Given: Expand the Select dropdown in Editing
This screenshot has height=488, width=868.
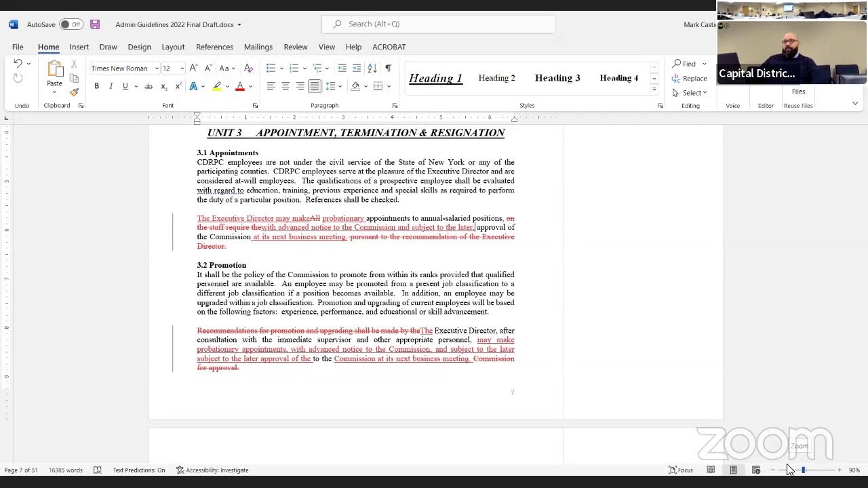Looking at the screenshot, I should point(690,92).
